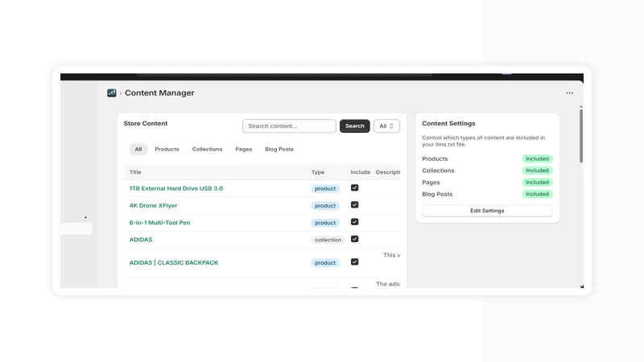
Task: Click the Edit Settings button
Action: 487,211
